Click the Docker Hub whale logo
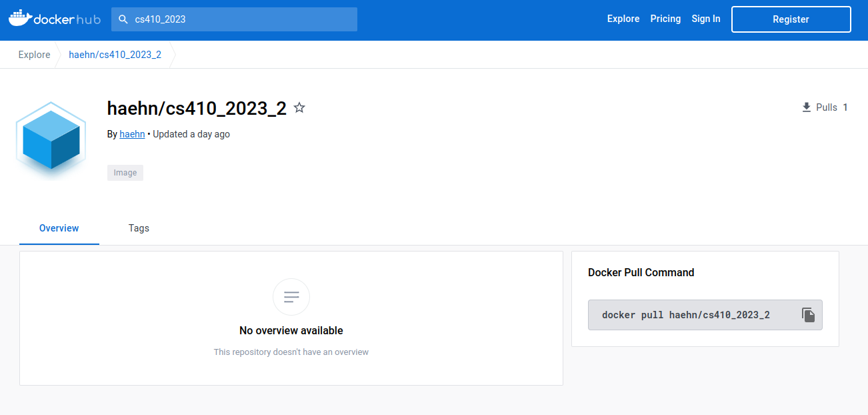Image resolution: width=868 pixels, height=415 pixels. pyautogui.click(x=55, y=19)
